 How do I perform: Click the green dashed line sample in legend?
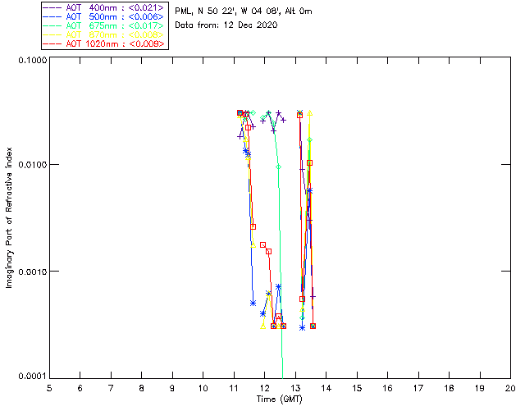click(52, 25)
